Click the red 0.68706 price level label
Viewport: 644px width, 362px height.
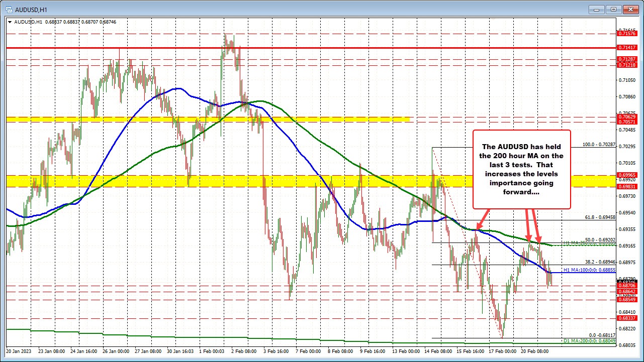627,285
